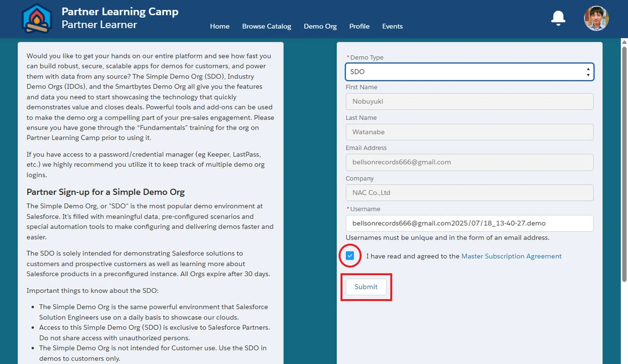
Task: Select the Demo Org nav item
Action: [x=320, y=26]
